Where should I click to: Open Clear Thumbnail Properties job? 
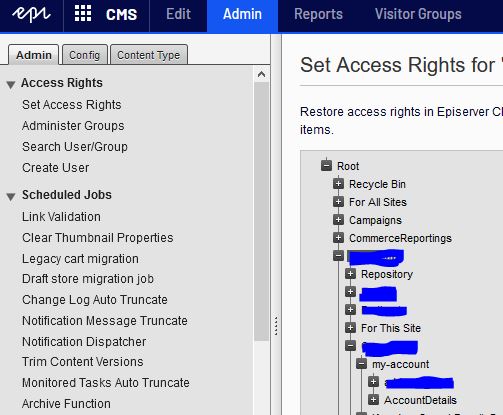[x=98, y=238]
